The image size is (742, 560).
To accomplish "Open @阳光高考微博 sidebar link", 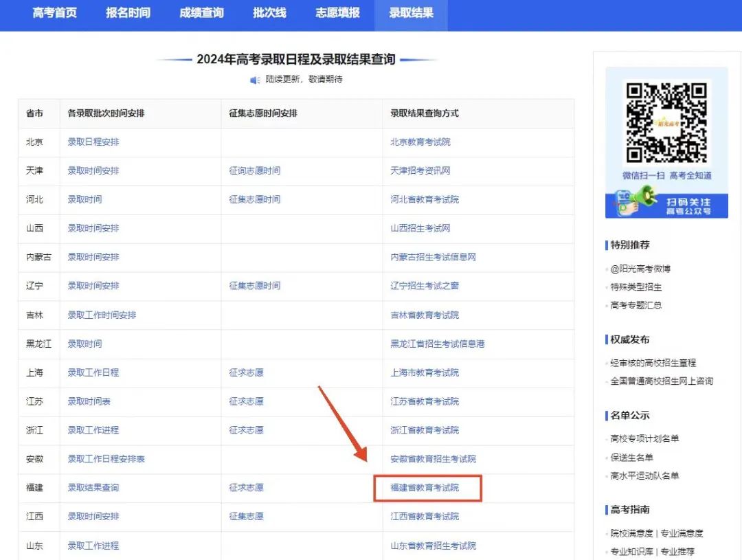I will click(x=640, y=269).
